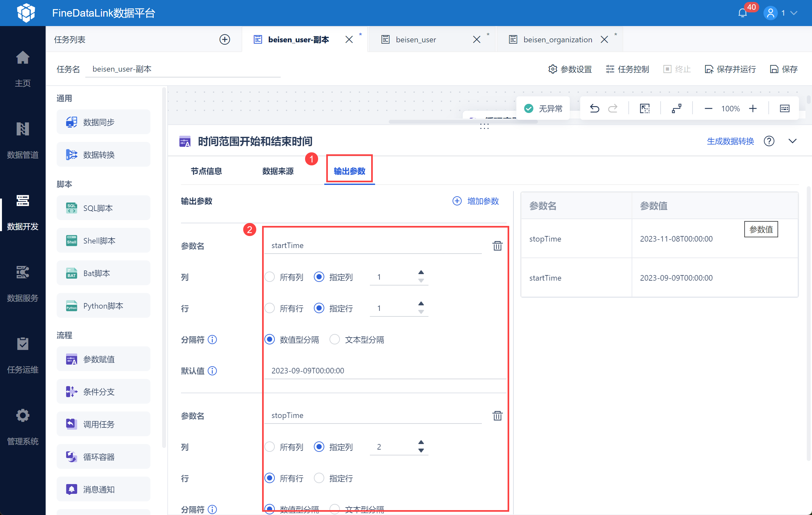Click the zoom in plus icon
The width and height of the screenshot is (812, 515).
pos(753,108)
